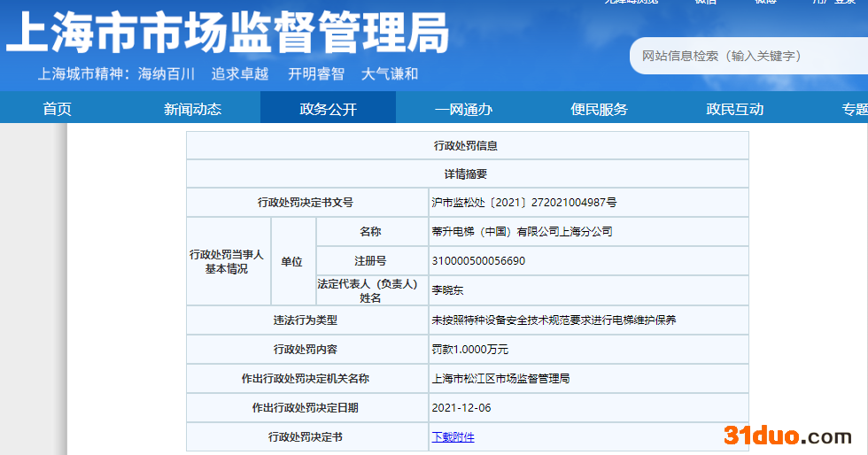Click the registration number 310000500056690
The width and height of the screenshot is (868, 455).
478,261
